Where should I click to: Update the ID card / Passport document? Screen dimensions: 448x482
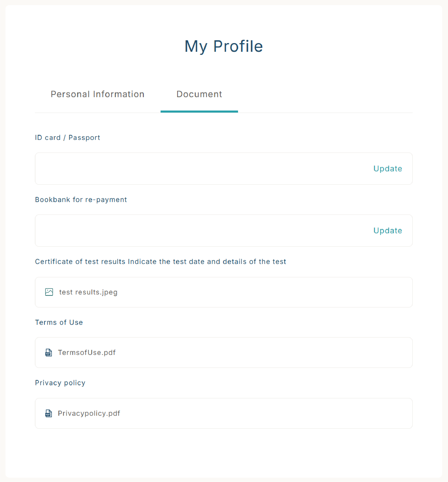(388, 169)
